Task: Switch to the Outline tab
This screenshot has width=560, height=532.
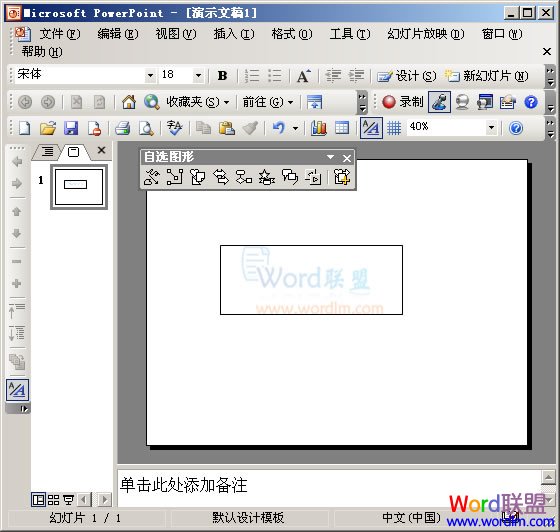Action: click(x=47, y=152)
